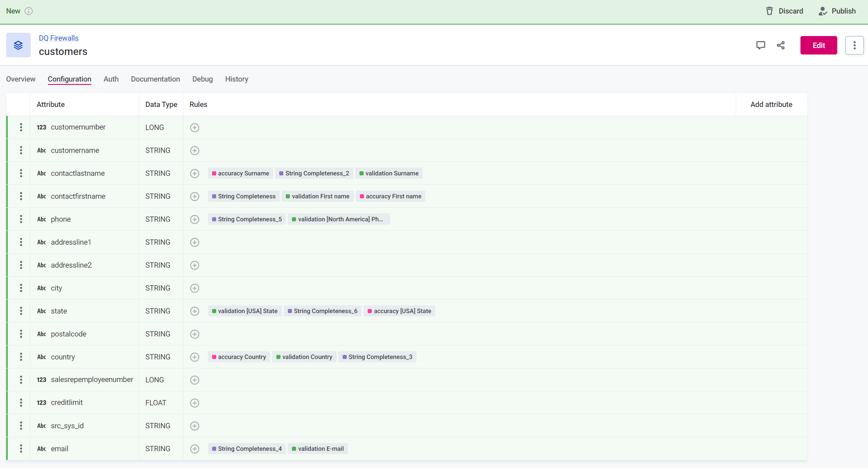Expand the contactfirstname row options
Viewport: 868px width, 468px height.
coord(21,196)
